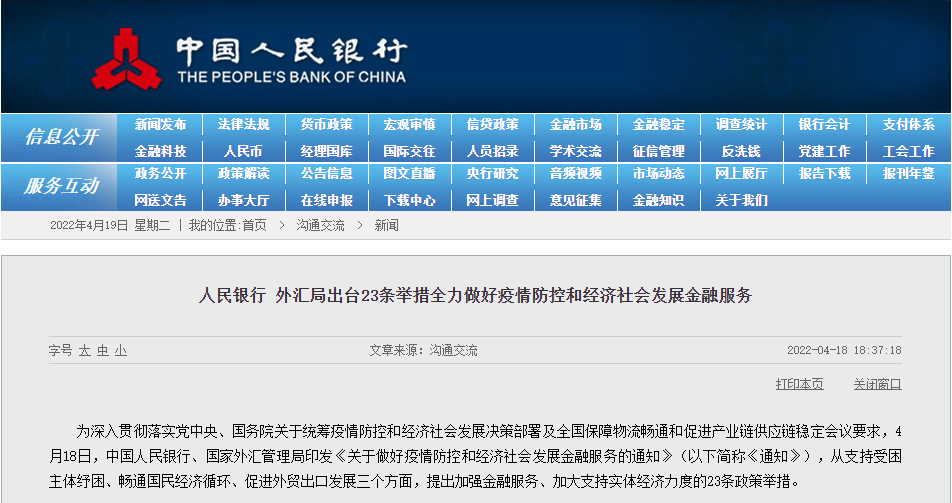Click 新闻 breadcrumb link
Viewport: 952px width, 503px height.
pyautogui.click(x=387, y=225)
